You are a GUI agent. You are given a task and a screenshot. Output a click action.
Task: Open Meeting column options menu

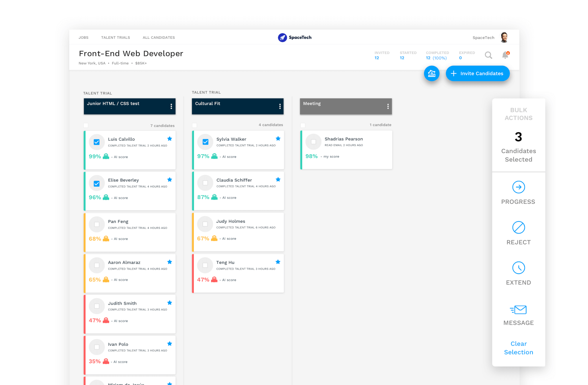[x=388, y=106]
